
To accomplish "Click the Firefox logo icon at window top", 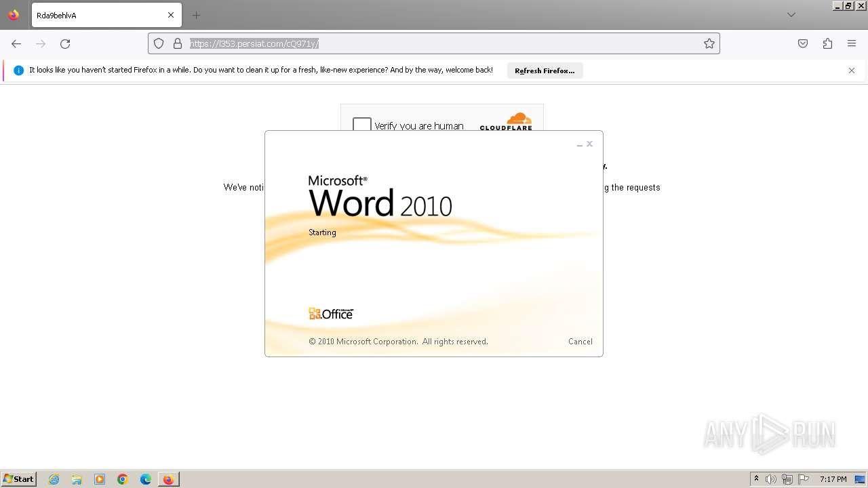I will tap(14, 15).
